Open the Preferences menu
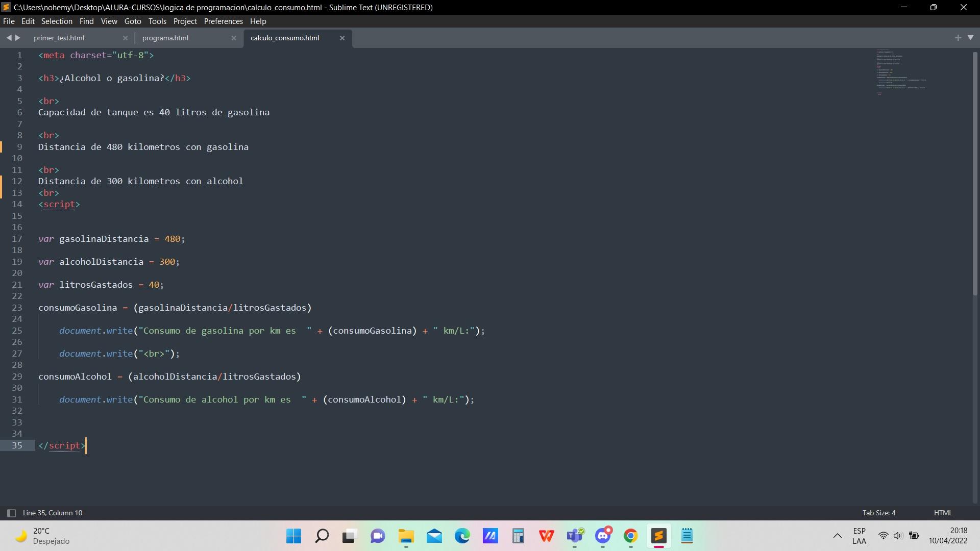Screen dimensions: 980x551 click(x=223, y=21)
